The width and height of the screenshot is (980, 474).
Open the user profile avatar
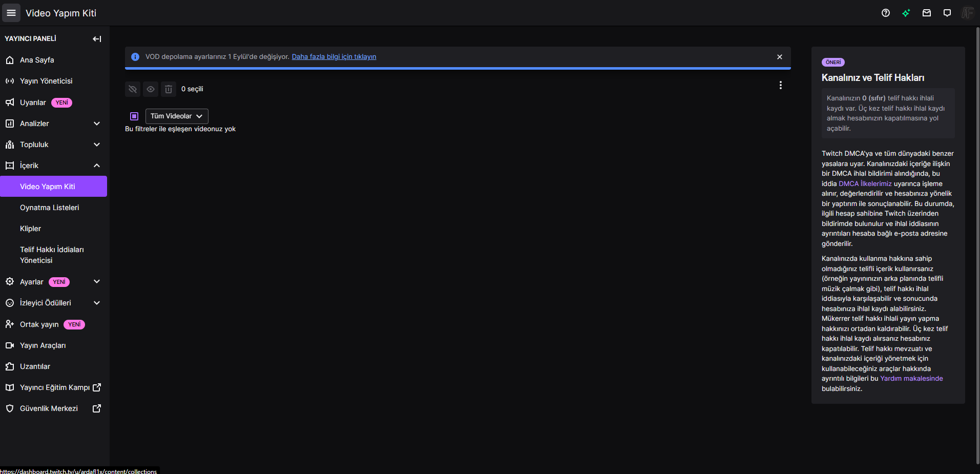point(967,13)
